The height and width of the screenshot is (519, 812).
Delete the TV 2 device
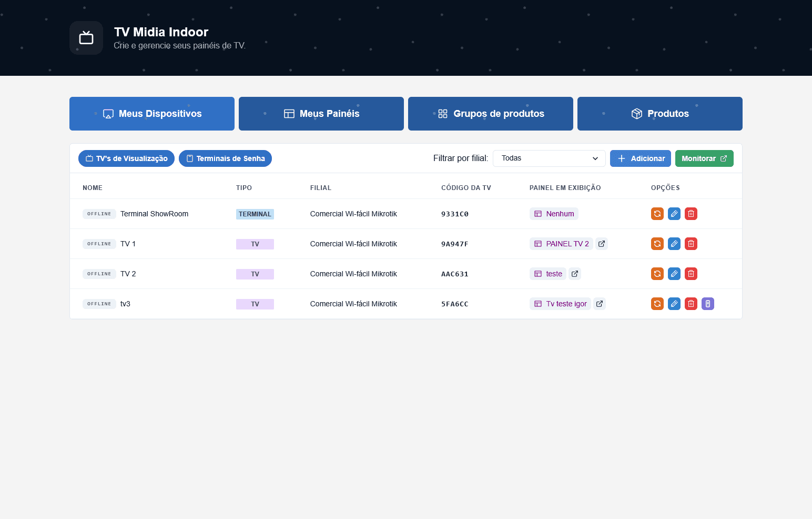[691, 274]
